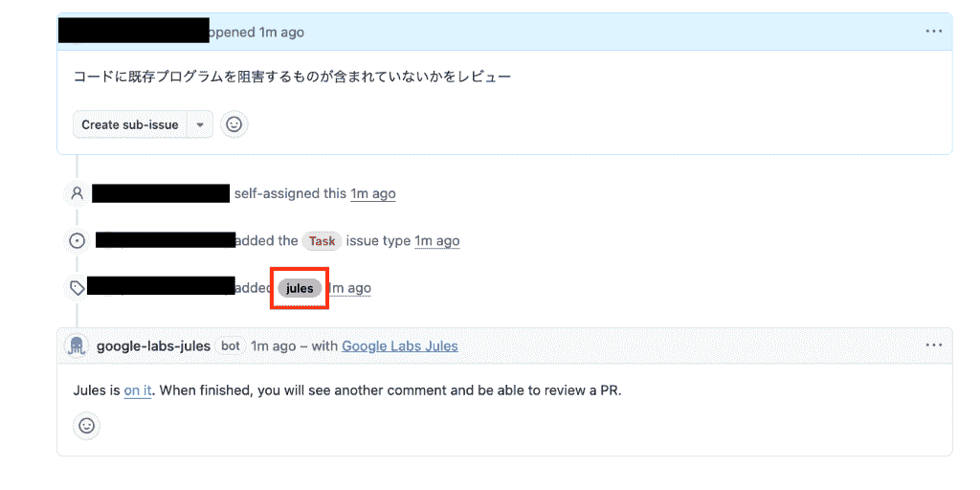
Task: Click the issue type circle icon
Action: tap(77, 240)
